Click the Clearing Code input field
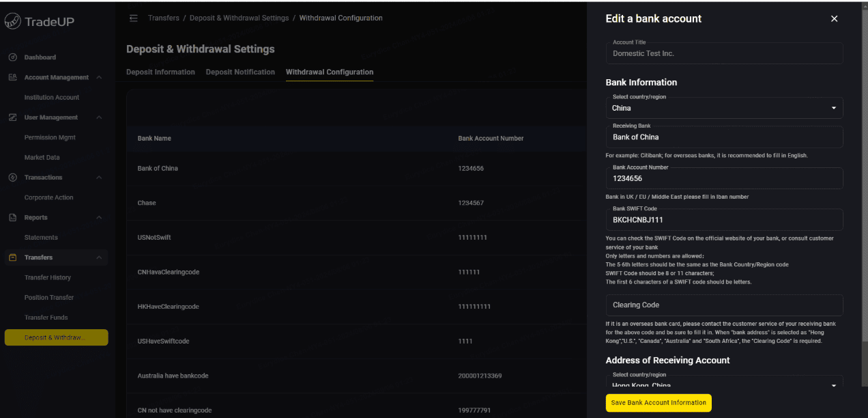The width and height of the screenshot is (868, 418). pos(724,305)
